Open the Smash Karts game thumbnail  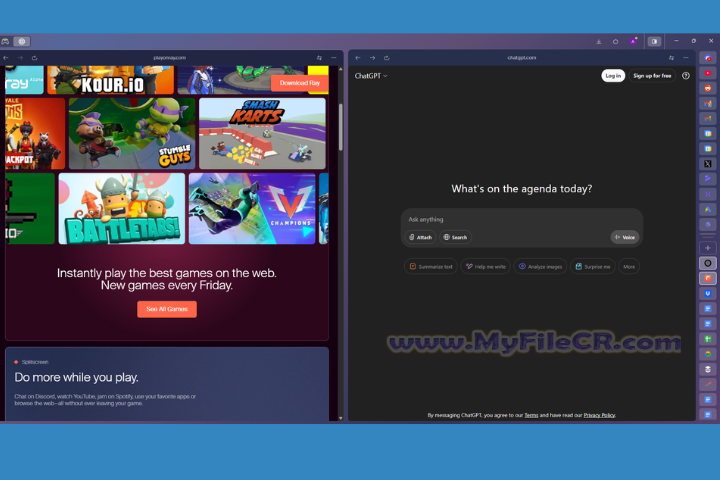click(x=262, y=134)
